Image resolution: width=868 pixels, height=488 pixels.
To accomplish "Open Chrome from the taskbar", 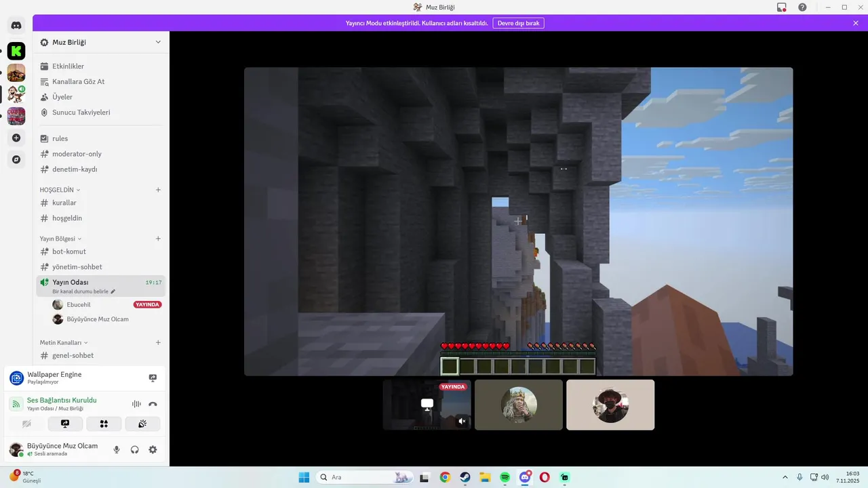I will tap(445, 477).
